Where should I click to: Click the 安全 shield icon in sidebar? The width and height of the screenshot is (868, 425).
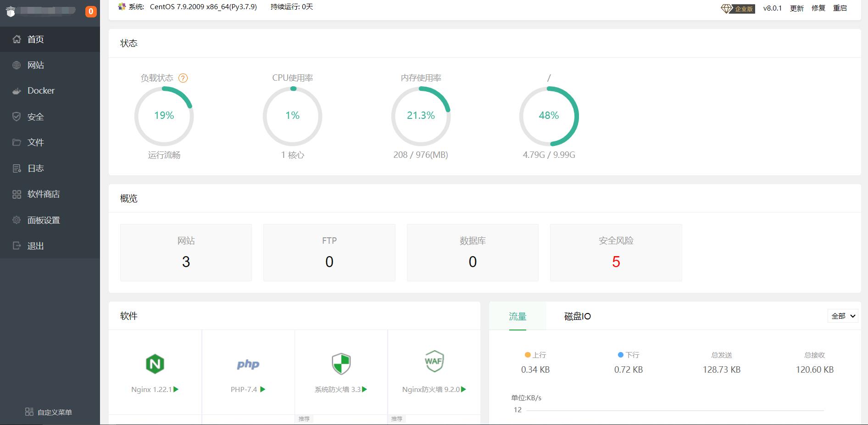17,117
